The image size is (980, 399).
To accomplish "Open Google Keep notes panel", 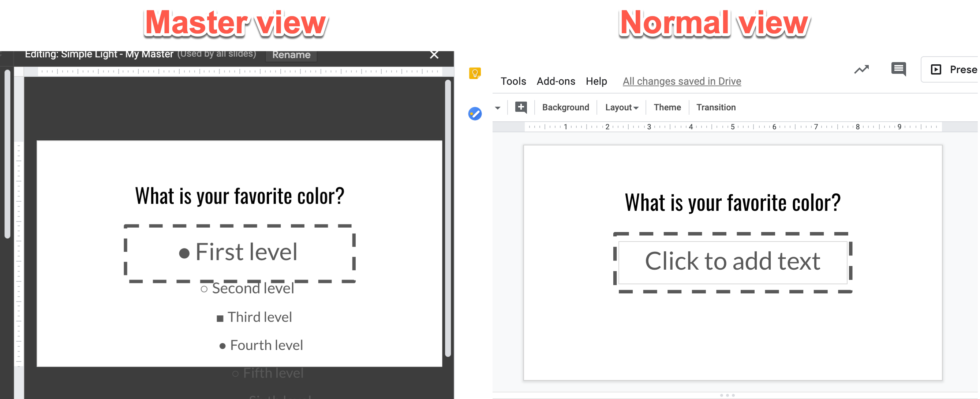I will point(475,73).
